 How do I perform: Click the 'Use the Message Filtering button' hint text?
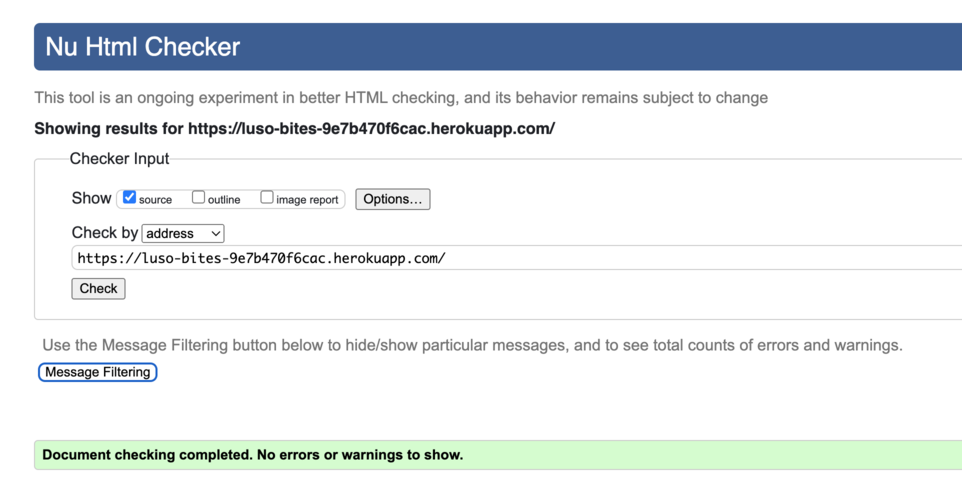[472, 345]
